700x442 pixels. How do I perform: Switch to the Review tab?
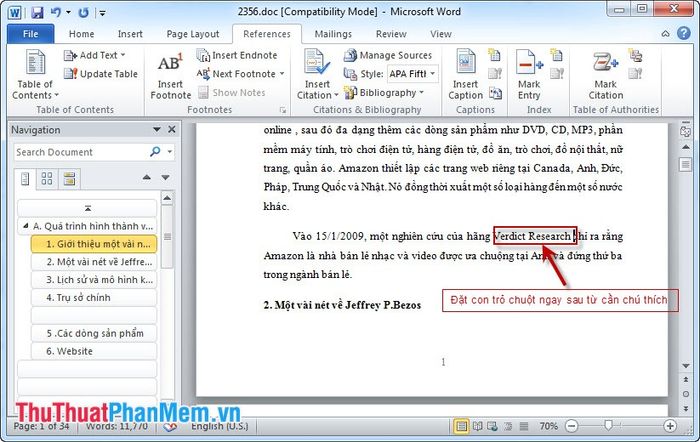(x=391, y=34)
